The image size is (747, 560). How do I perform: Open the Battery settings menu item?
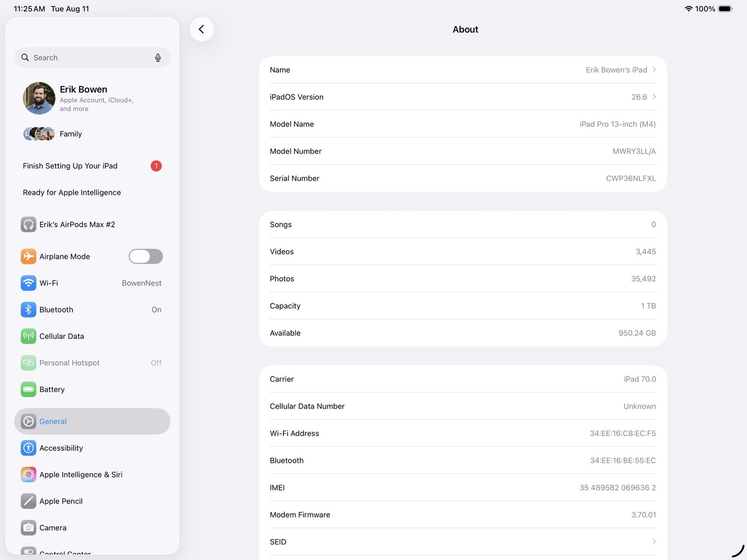(92, 389)
